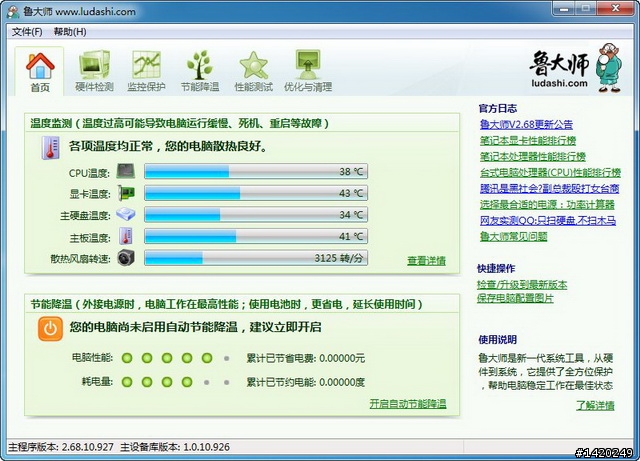Click the motherboard thermometer icon for 主板温度
The image size is (640, 461).
tap(126, 236)
